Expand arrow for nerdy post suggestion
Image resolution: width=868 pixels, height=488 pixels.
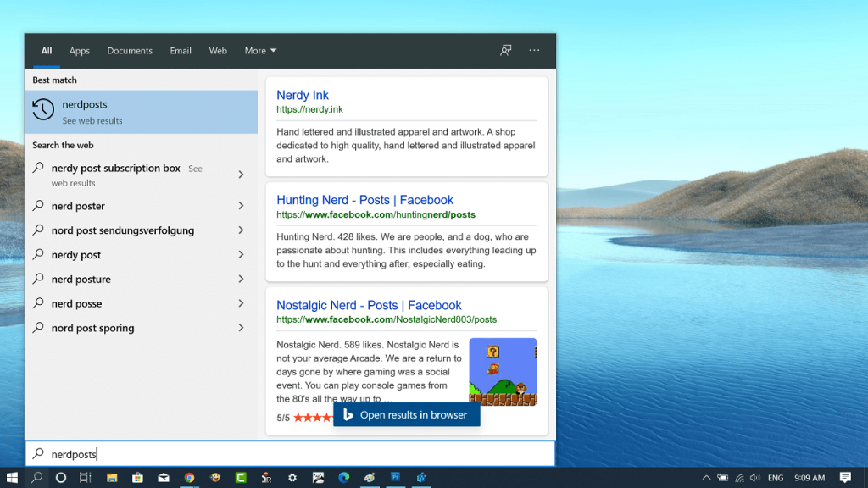coord(242,254)
